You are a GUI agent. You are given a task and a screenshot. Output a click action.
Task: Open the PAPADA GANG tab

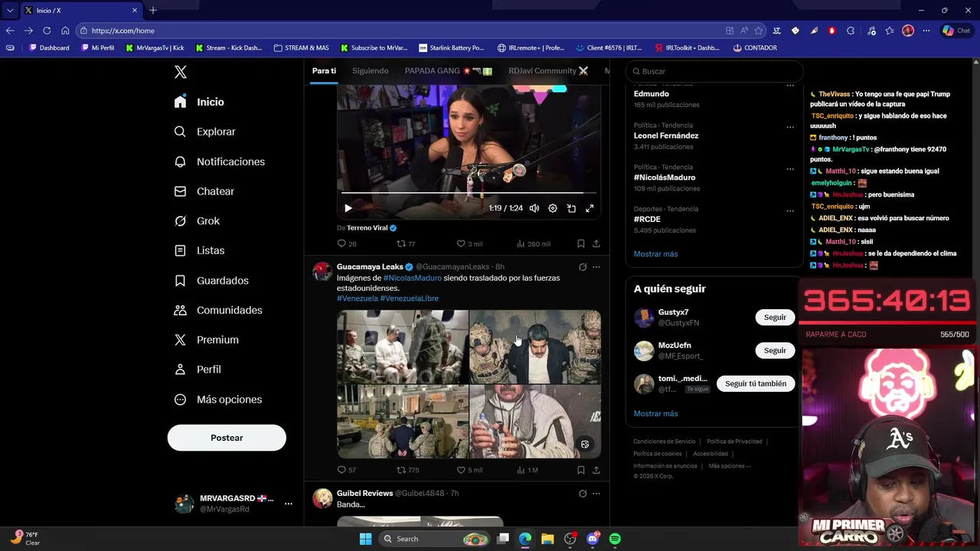pos(449,71)
